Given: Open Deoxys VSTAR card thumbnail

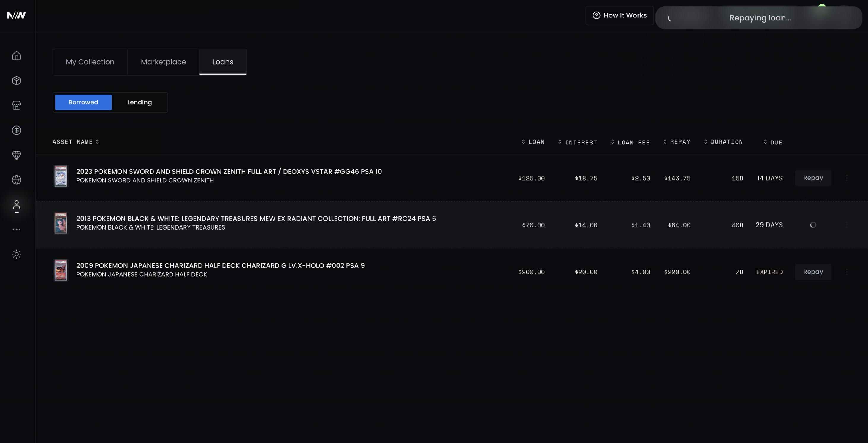Looking at the screenshot, I should pos(61,176).
